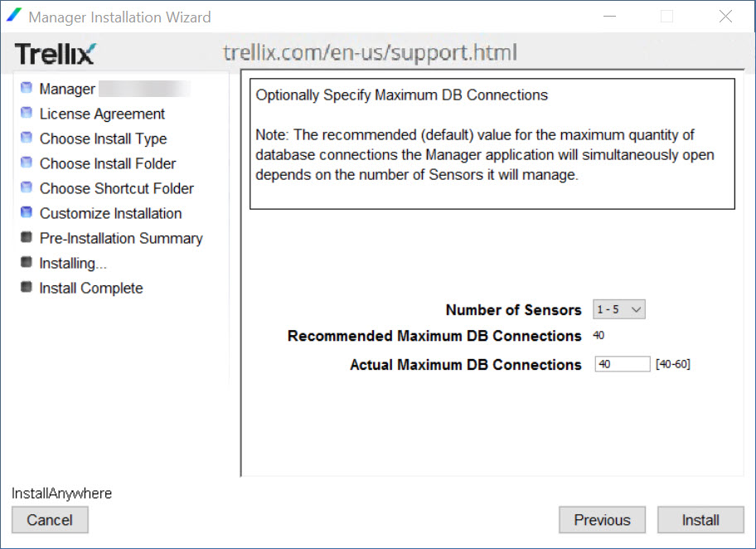Click the Trellix logo in header
The height and width of the screenshot is (549, 756).
point(56,54)
